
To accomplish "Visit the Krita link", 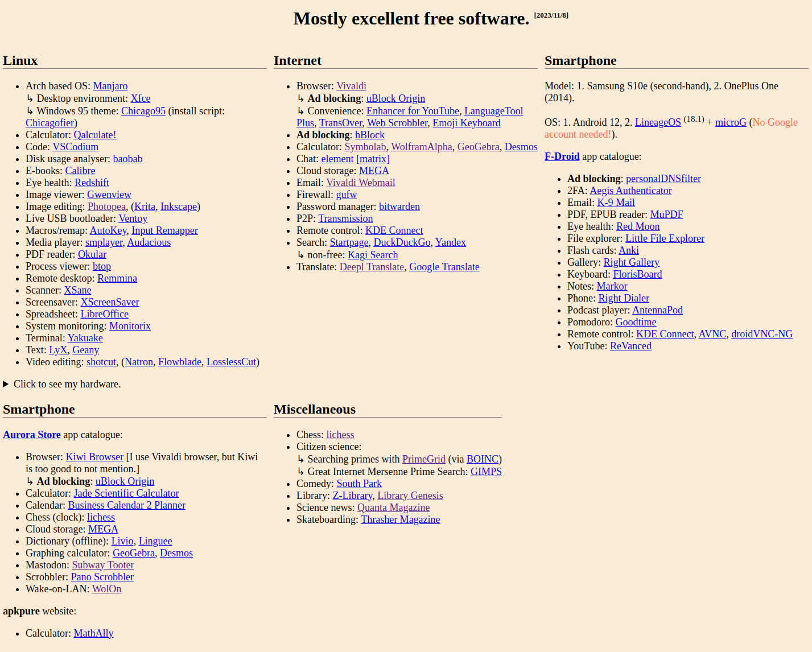I will tap(145, 207).
